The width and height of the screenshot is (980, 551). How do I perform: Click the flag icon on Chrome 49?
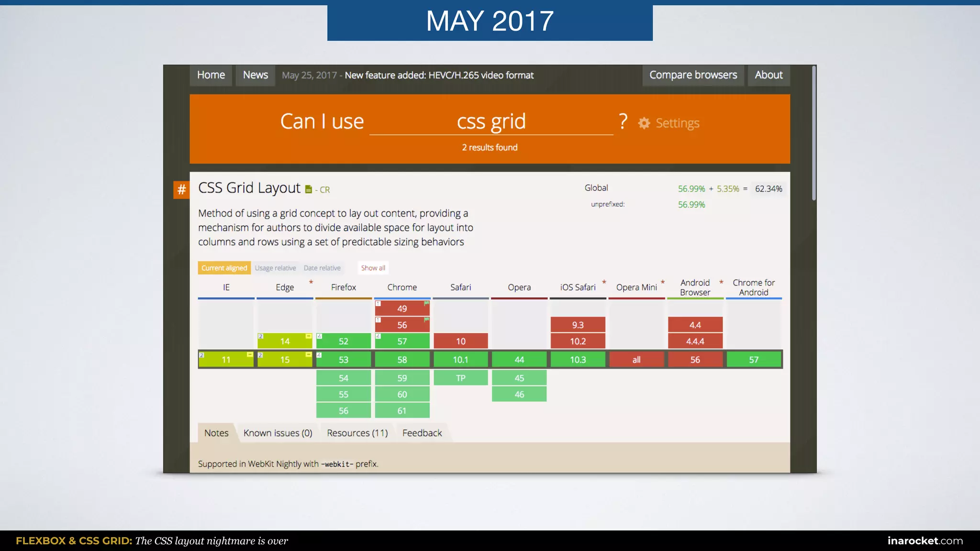pos(426,303)
